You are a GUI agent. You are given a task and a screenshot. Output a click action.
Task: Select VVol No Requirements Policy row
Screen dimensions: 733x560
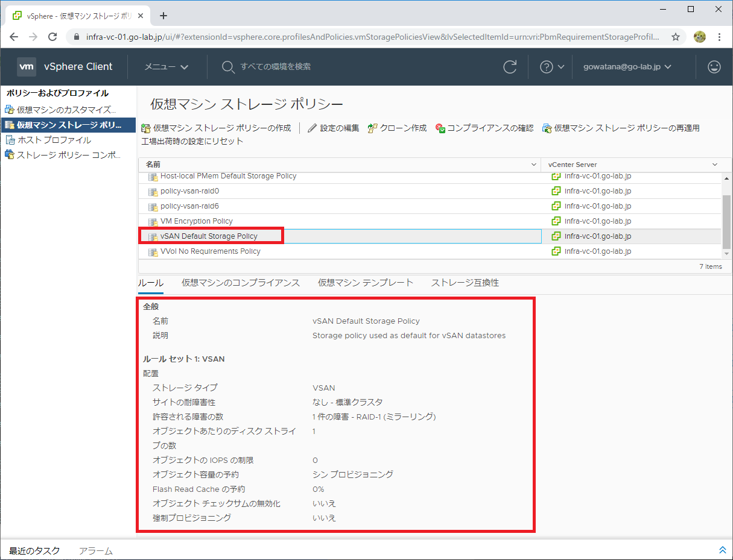430,251
